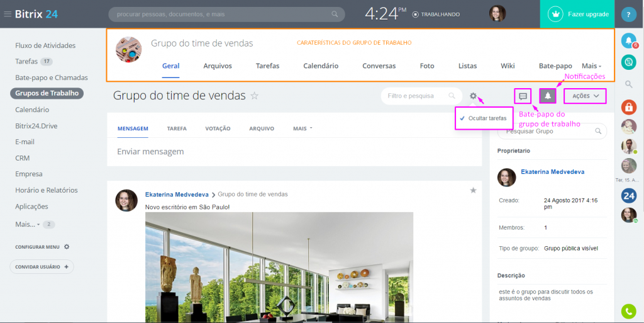Open settings gear next to Filtro e pesquisa
The height and width of the screenshot is (323, 644).
click(473, 96)
